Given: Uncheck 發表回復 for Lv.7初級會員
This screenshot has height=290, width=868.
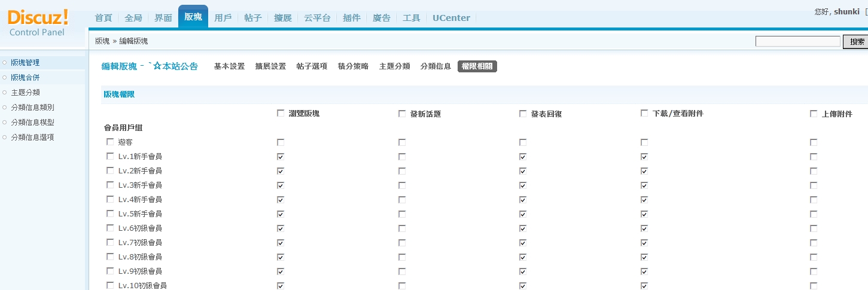Looking at the screenshot, I should 523,243.
